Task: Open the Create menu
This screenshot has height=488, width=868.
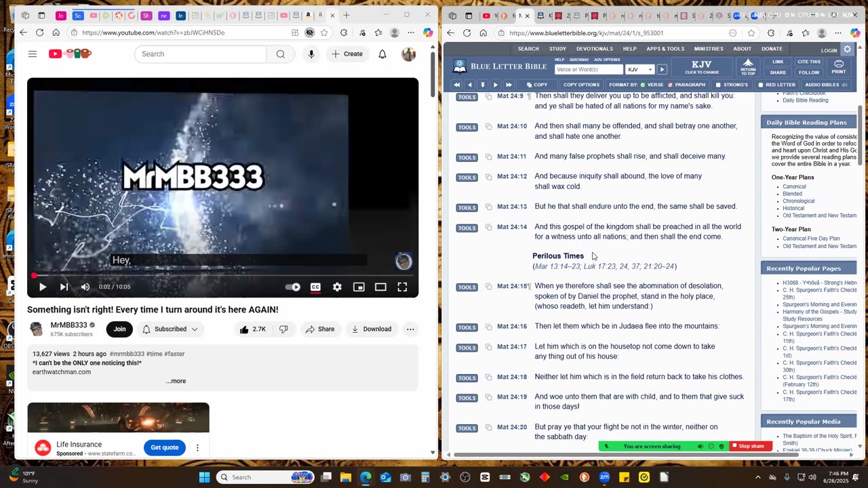Action: 348,54
